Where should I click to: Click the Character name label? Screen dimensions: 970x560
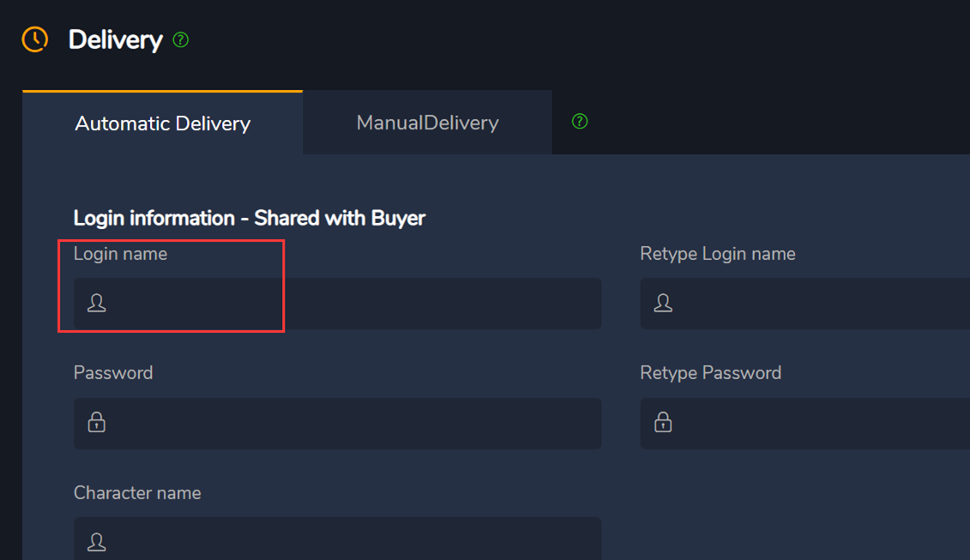[137, 493]
